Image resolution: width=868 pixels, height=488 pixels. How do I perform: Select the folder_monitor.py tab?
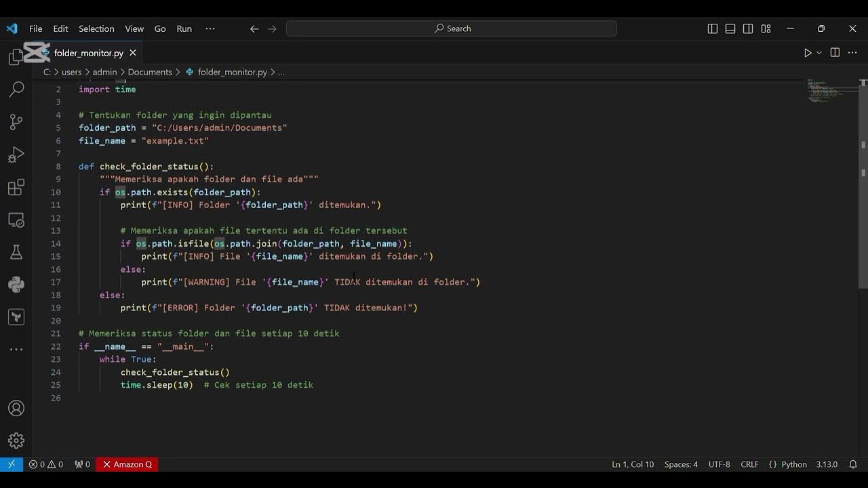(88, 53)
